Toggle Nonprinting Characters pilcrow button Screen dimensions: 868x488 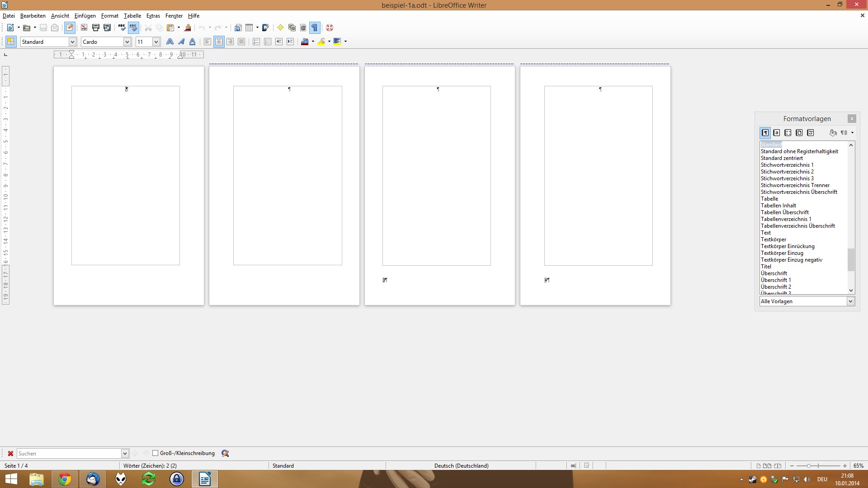point(315,28)
